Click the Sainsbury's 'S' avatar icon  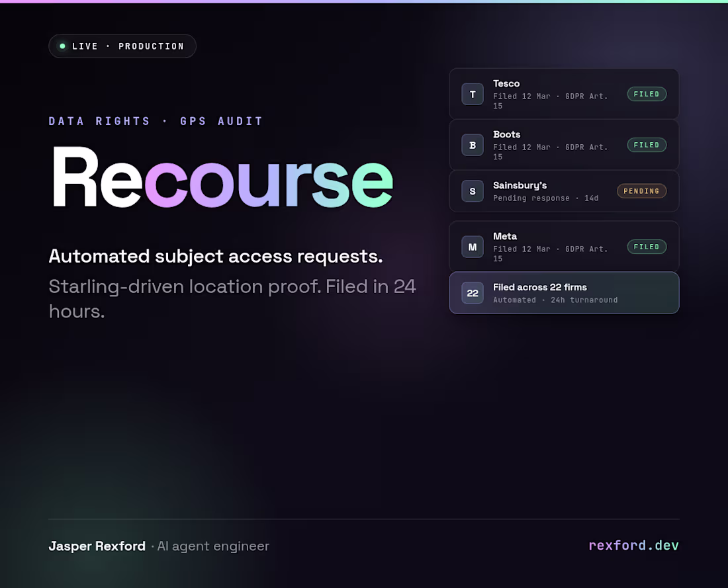click(472, 191)
